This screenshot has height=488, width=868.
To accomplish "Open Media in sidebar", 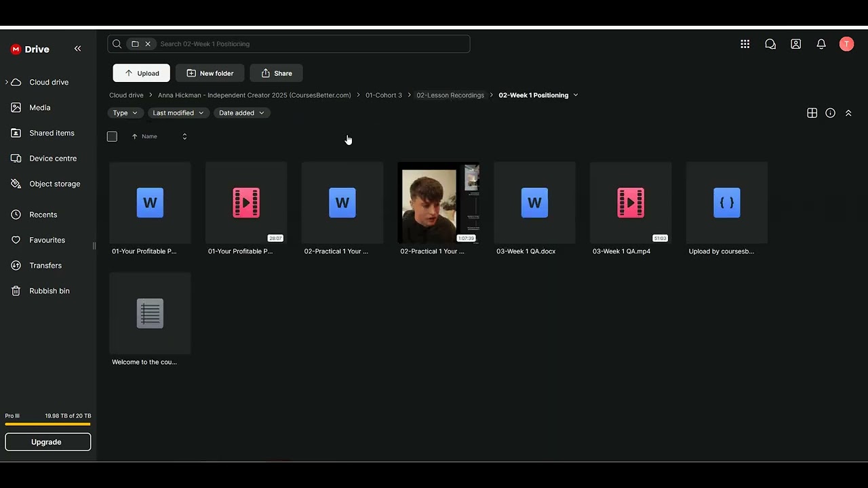I will tap(40, 108).
